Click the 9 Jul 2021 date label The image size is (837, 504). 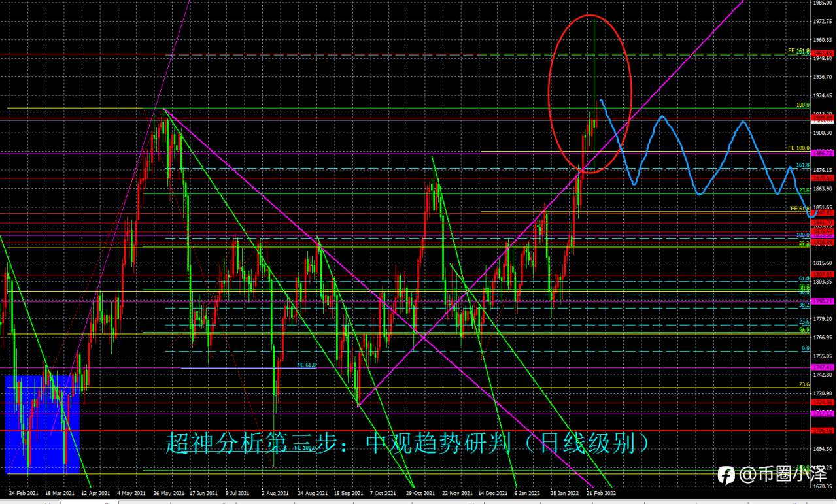(x=238, y=493)
